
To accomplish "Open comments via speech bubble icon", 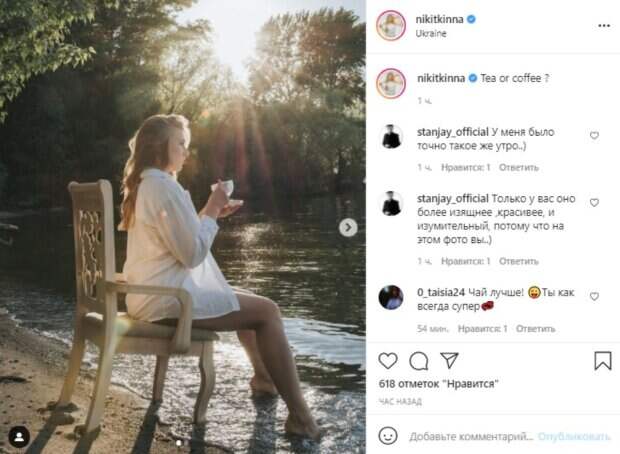I will tap(419, 361).
